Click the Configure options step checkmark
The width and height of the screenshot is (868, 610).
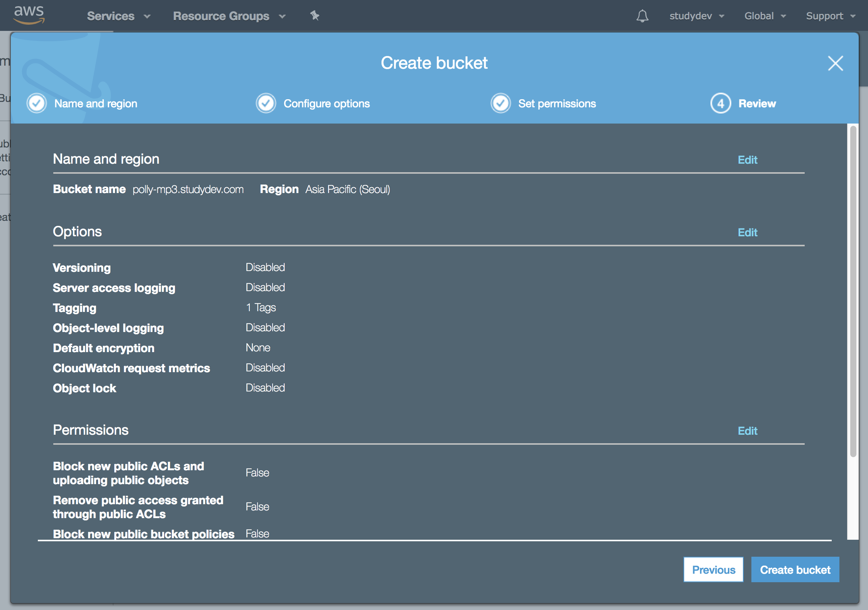click(266, 103)
